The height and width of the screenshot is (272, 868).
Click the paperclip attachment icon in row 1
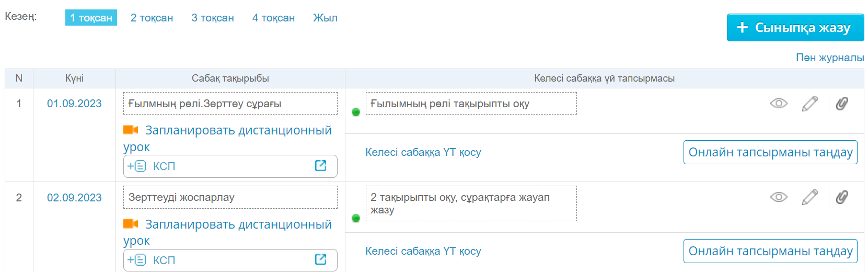(x=842, y=104)
